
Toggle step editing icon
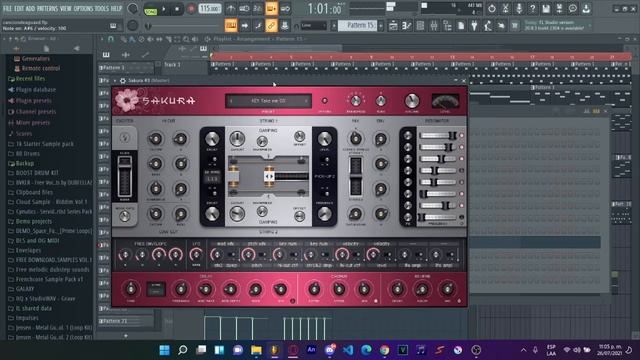click(258, 26)
